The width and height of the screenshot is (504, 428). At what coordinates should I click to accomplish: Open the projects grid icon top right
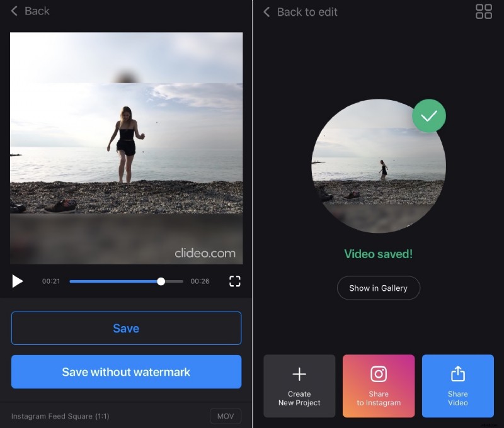click(x=484, y=12)
